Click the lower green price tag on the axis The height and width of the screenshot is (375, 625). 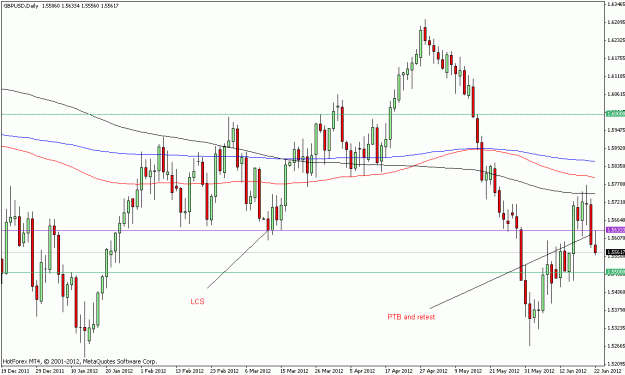(615, 272)
